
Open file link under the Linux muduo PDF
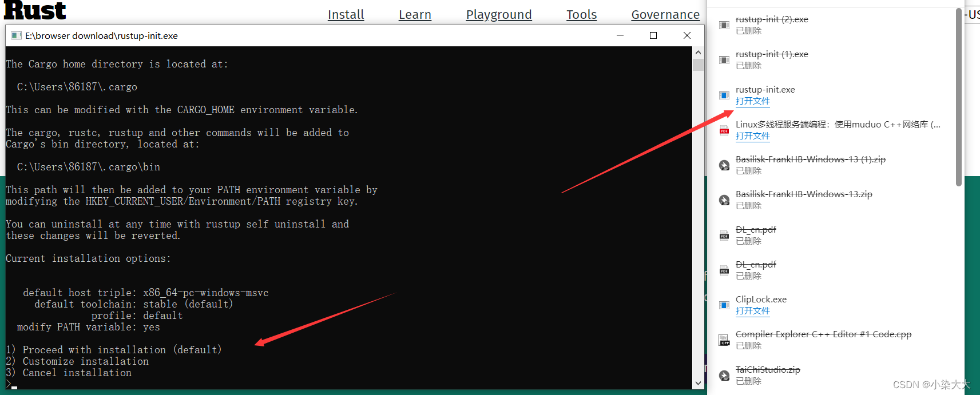tap(752, 136)
